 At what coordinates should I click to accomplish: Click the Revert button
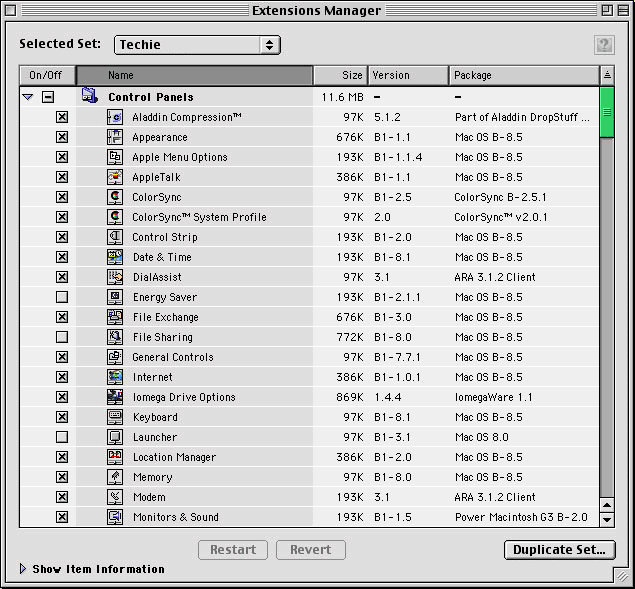[x=311, y=550]
